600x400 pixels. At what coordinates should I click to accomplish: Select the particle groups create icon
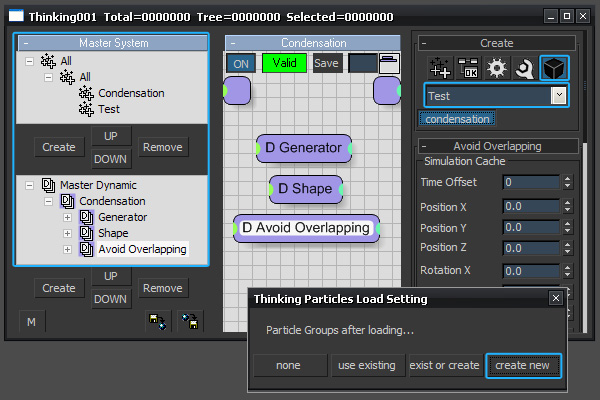pyautogui.click(x=440, y=68)
